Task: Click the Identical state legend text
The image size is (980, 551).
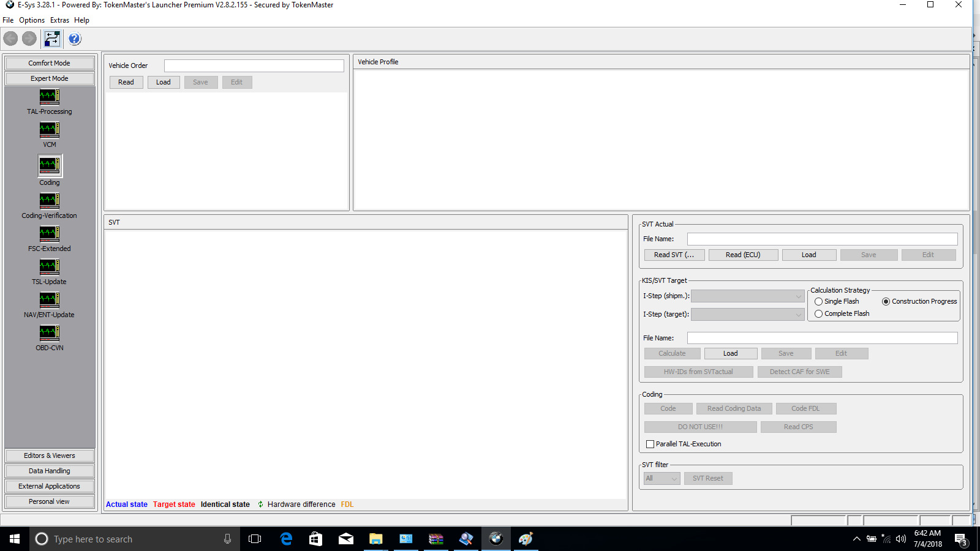Action: coord(225,504)
